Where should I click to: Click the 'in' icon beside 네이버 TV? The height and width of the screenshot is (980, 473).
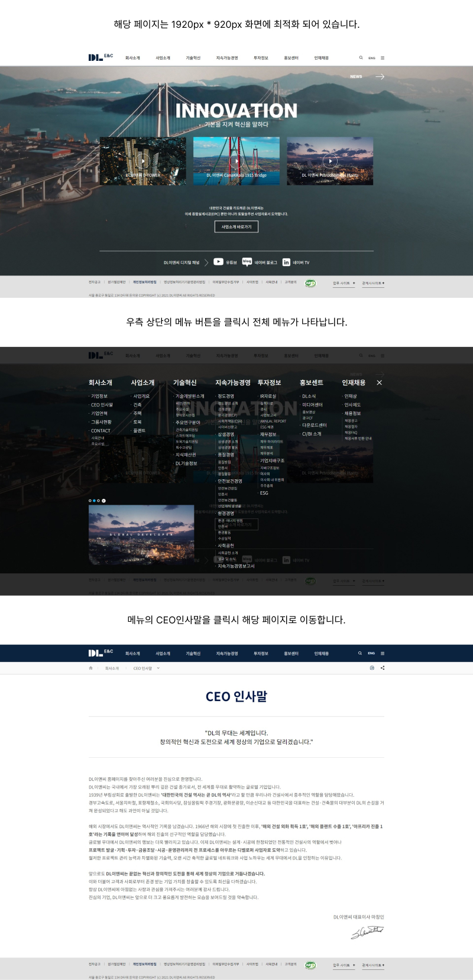click(x=286, y=262)
